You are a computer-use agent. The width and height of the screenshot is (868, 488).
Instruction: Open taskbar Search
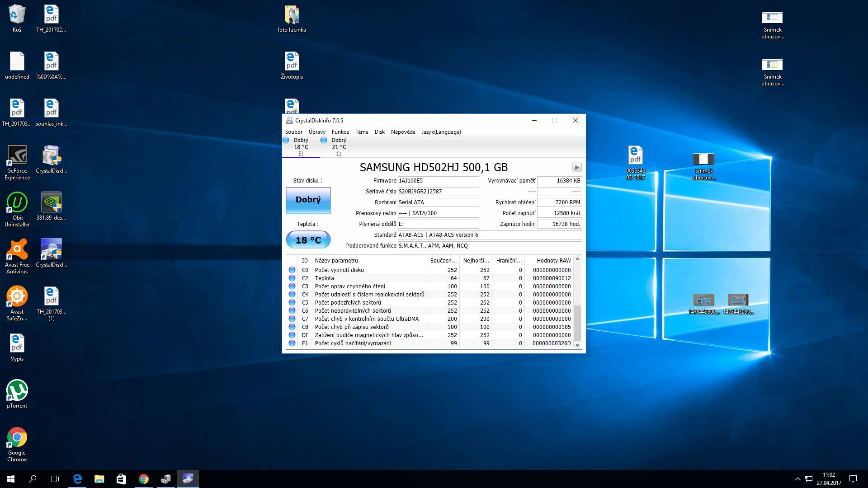[x=33, y=479]
